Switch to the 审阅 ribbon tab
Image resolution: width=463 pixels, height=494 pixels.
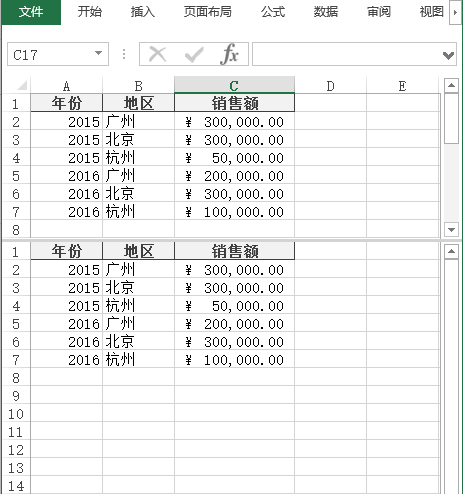(x=379, y=12)
